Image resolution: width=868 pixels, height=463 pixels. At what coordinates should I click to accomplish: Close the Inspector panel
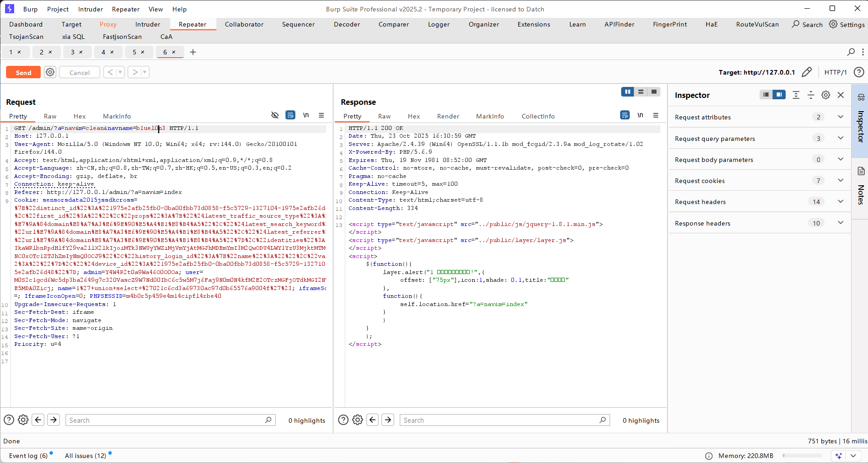(x=841, y=95)
